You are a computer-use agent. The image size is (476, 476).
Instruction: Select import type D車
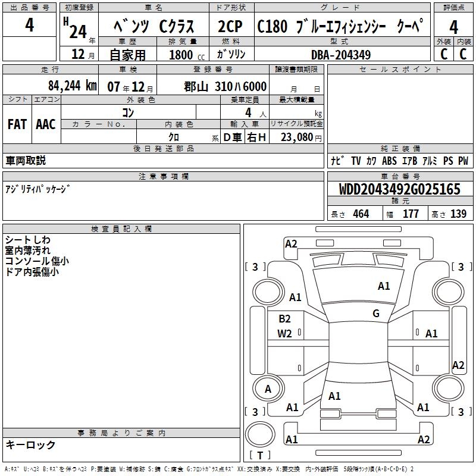[x=233, y=137]
